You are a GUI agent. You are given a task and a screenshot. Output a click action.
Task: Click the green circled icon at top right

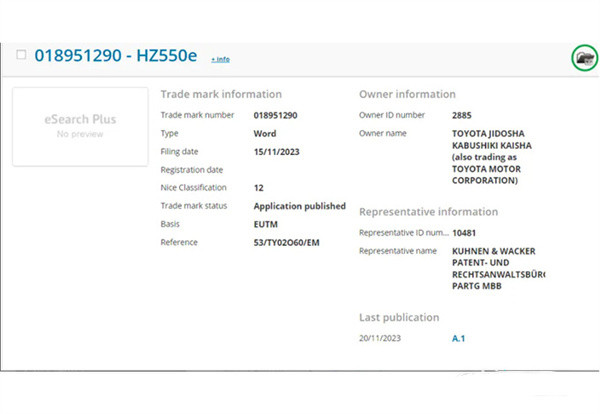tap(583, 58)
